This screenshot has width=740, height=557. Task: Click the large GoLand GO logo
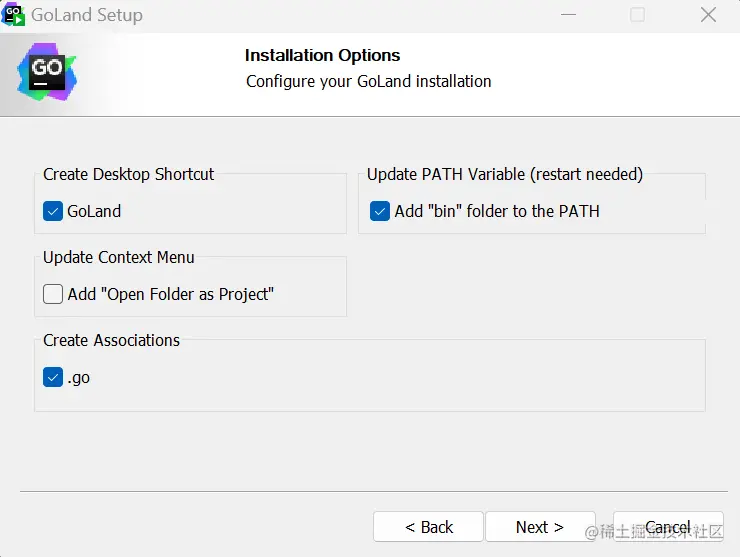tap(47, 72)
